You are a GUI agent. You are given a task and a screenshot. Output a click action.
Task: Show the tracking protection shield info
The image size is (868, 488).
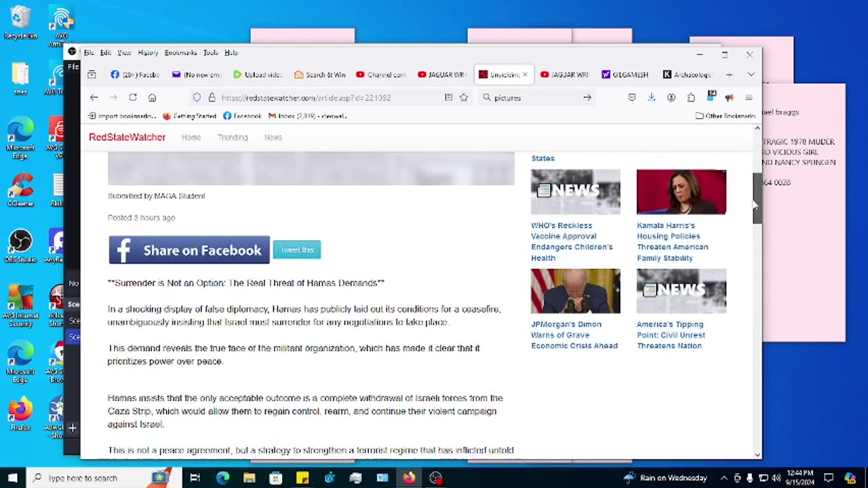tap(197, 98)
